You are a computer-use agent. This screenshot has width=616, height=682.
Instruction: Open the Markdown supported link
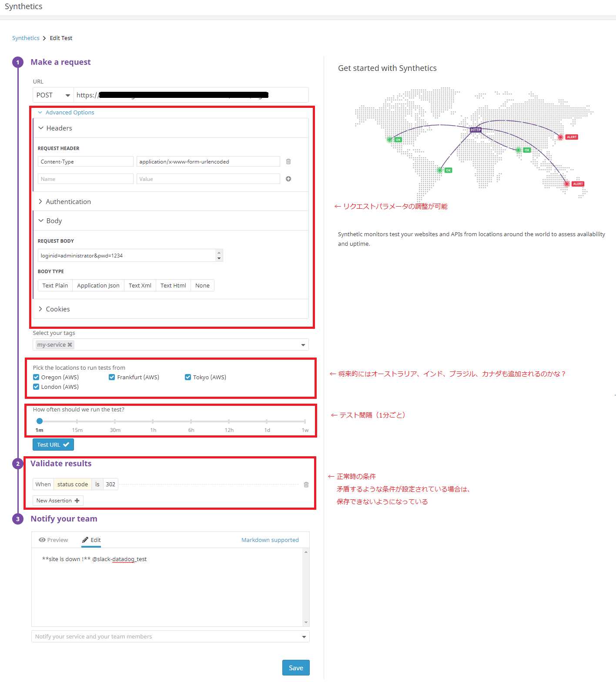[270, 540]
